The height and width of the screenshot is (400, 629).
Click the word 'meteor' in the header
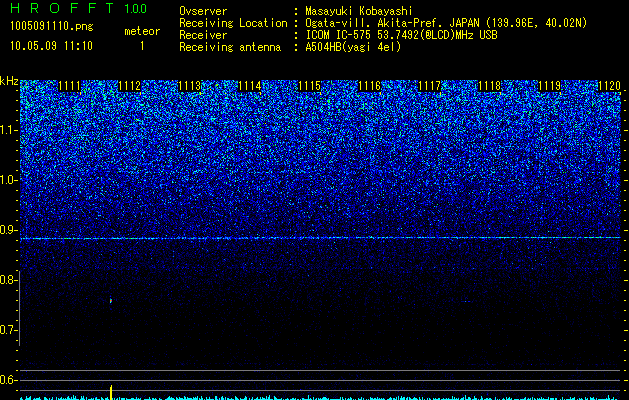142,31
